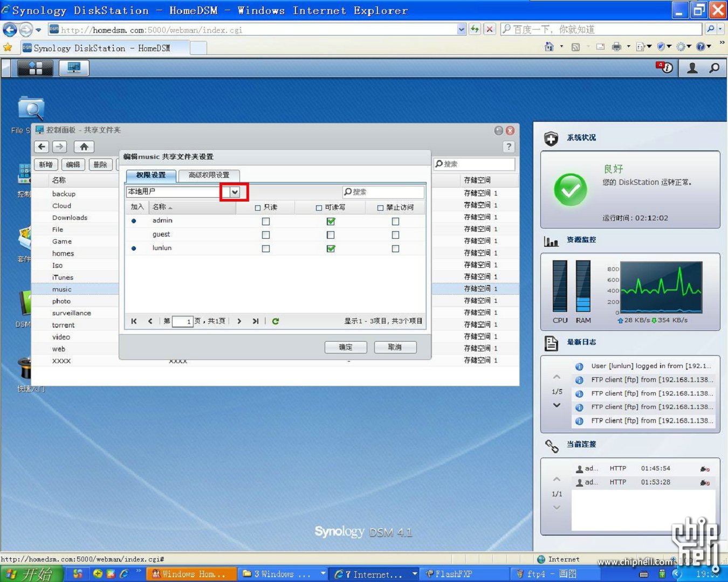
Task: Go to previous page of user list
Action: tap(150, 321)
